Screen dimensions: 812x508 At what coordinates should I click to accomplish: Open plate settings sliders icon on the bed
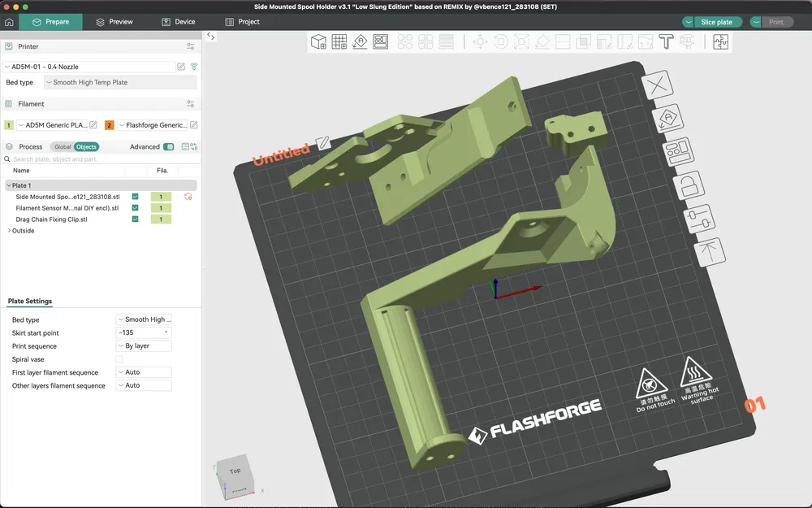[x=697, y=219]
